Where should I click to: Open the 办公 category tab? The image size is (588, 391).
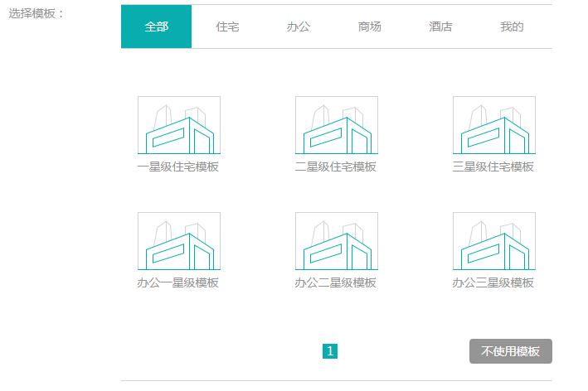point(299,27)
